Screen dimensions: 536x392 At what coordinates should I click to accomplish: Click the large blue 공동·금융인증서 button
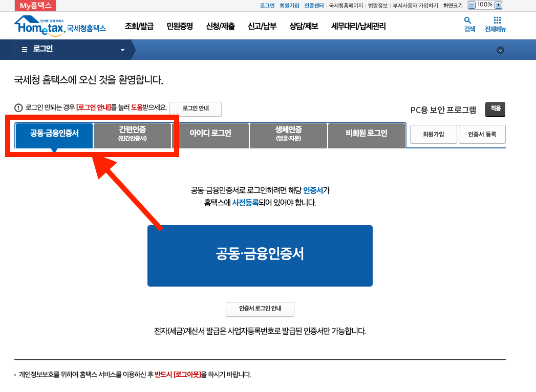click(260, 256)
